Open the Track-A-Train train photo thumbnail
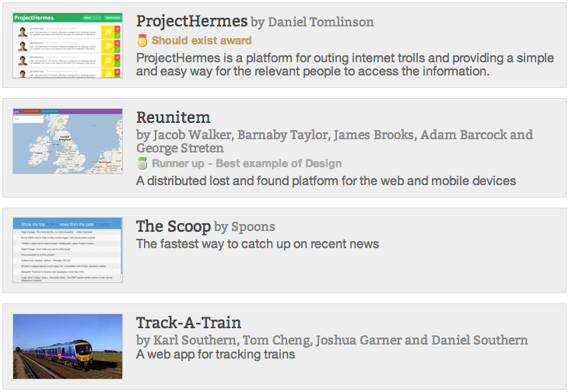 [68, 346]
